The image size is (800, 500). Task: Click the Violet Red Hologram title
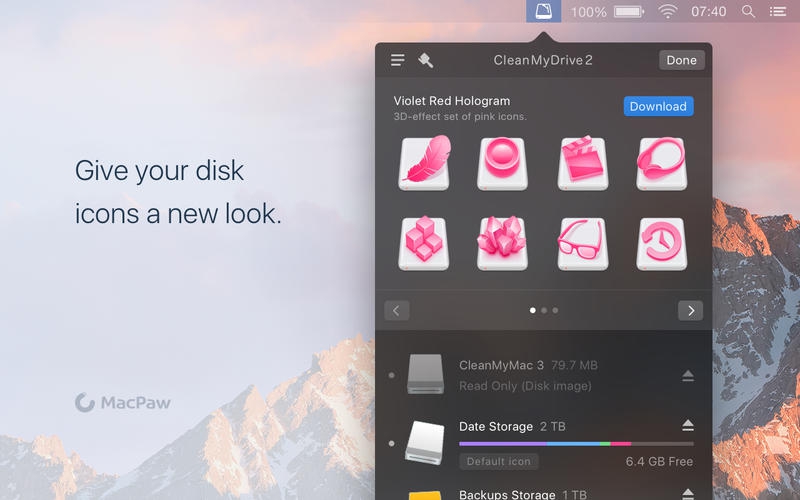click(x=452, y=101)
